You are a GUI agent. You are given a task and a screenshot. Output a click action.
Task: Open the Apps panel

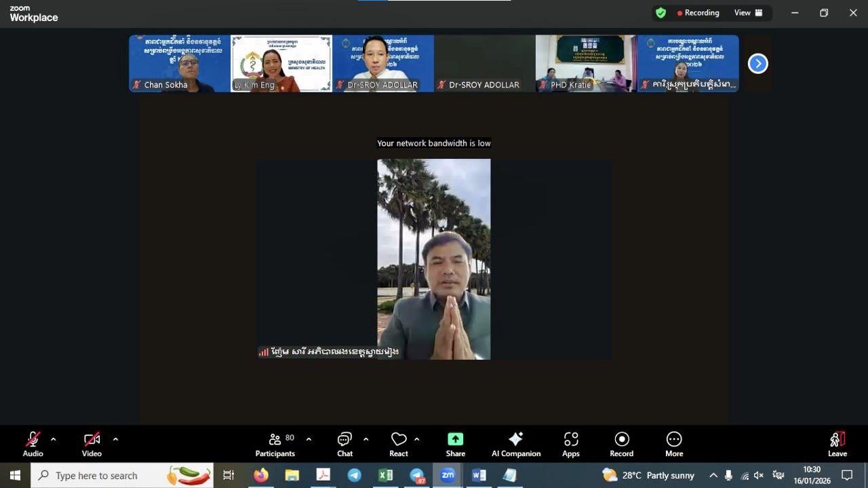pos(571,445)
